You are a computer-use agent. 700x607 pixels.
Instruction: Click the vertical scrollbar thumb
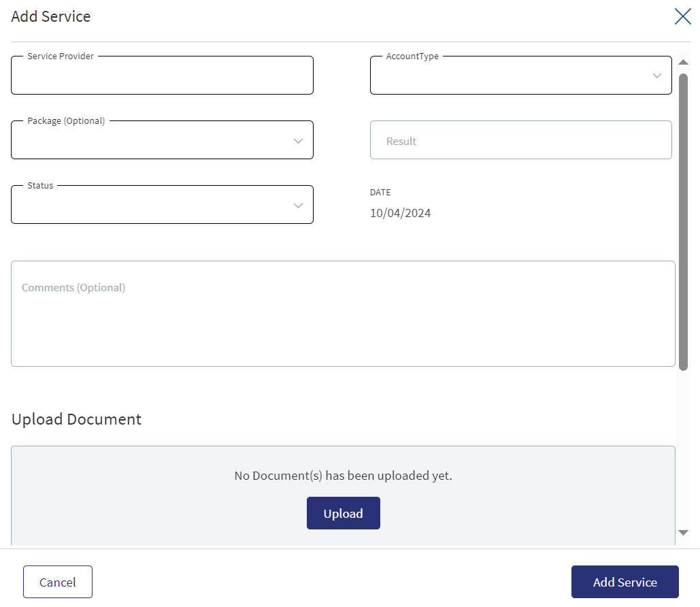[683, 222]
